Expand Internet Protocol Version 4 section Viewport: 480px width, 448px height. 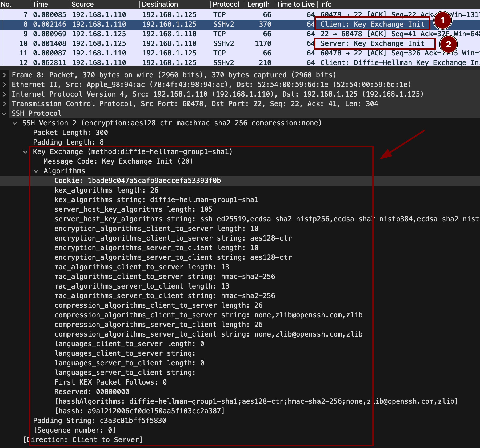(x=4, y=94)
